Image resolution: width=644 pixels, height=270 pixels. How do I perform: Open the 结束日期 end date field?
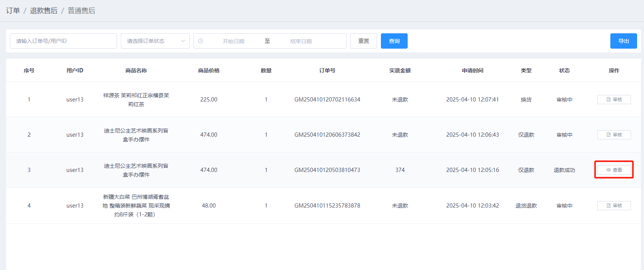click(x=301, y=41)
